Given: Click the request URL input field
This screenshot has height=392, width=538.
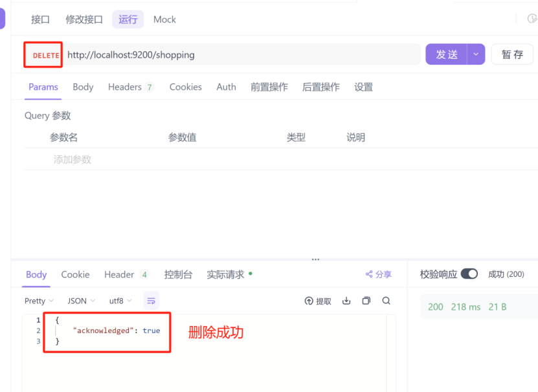Looking at the screenshot, I should point(241,54).
